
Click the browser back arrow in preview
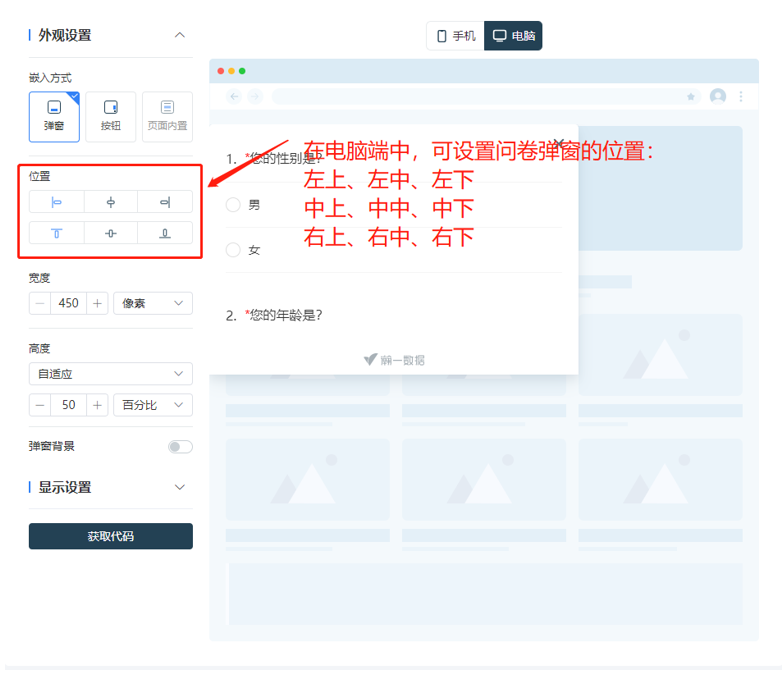point(234,96)
